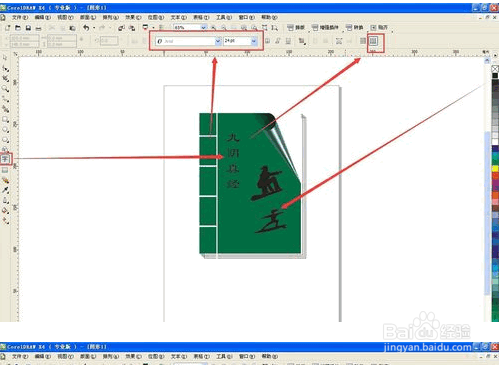Open the 效果 menu
Screen dimensions: 500x365
point(133,17)
